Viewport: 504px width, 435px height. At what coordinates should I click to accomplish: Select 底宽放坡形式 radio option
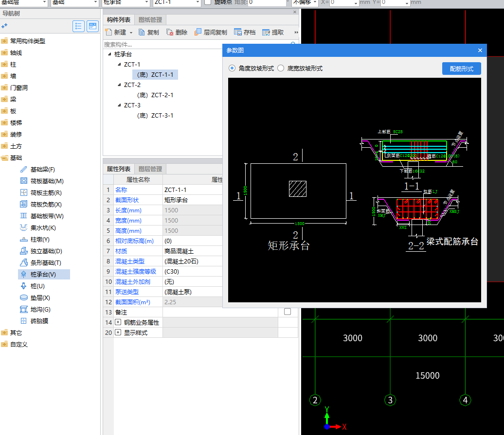[281, 68]
